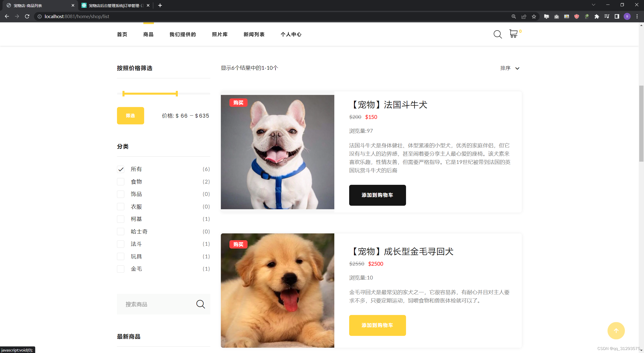Viewport: 644px width, 353px height.
Task: Click the share page icon in address bar
Action: coord(524,17)
